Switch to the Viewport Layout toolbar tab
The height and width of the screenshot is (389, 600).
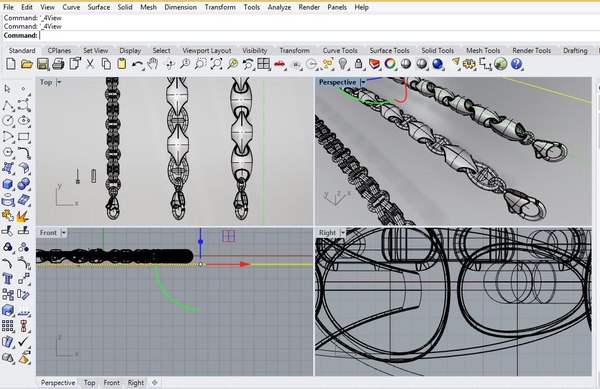207,50
